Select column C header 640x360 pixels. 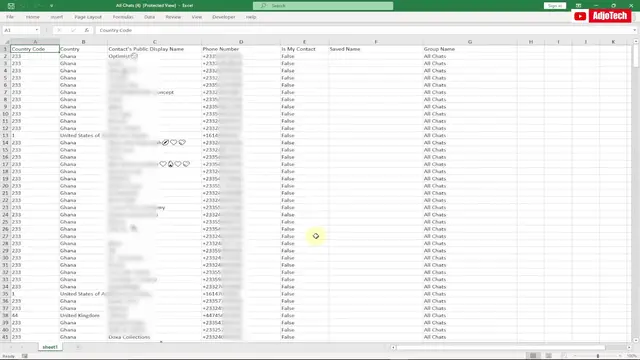click(x=154, y=42)
